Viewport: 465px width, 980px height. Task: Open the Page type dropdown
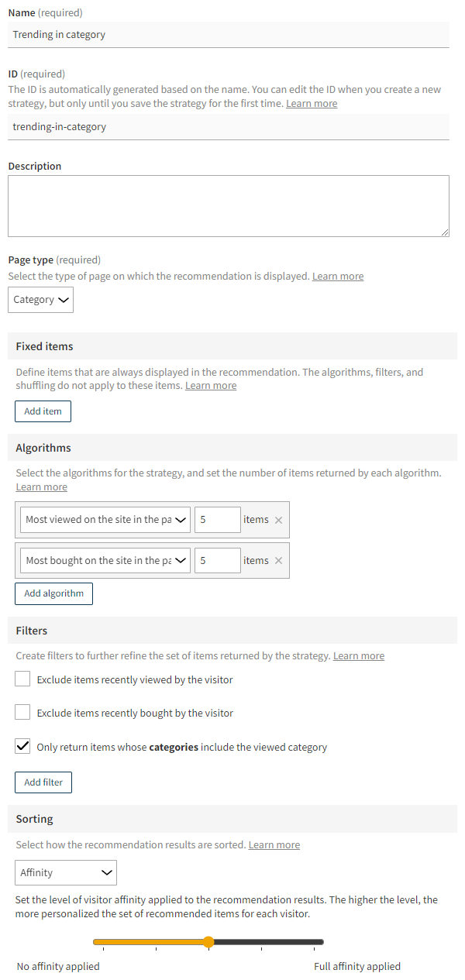point(40,300)
